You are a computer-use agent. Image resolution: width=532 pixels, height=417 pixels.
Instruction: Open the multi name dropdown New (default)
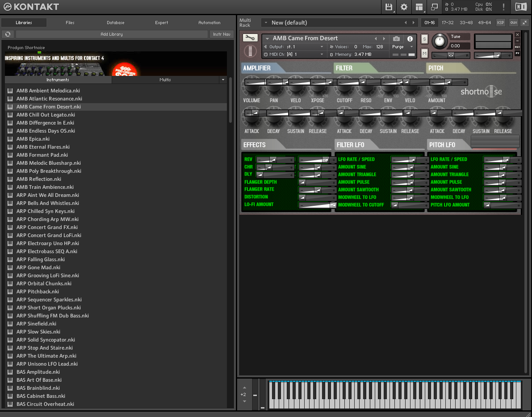(266, 23)
